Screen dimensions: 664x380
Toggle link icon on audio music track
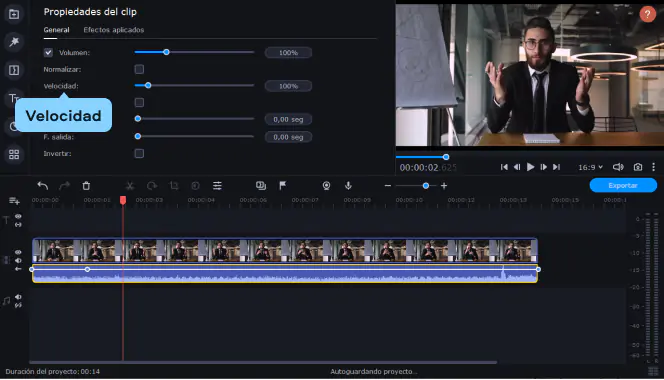coord(18,305)
